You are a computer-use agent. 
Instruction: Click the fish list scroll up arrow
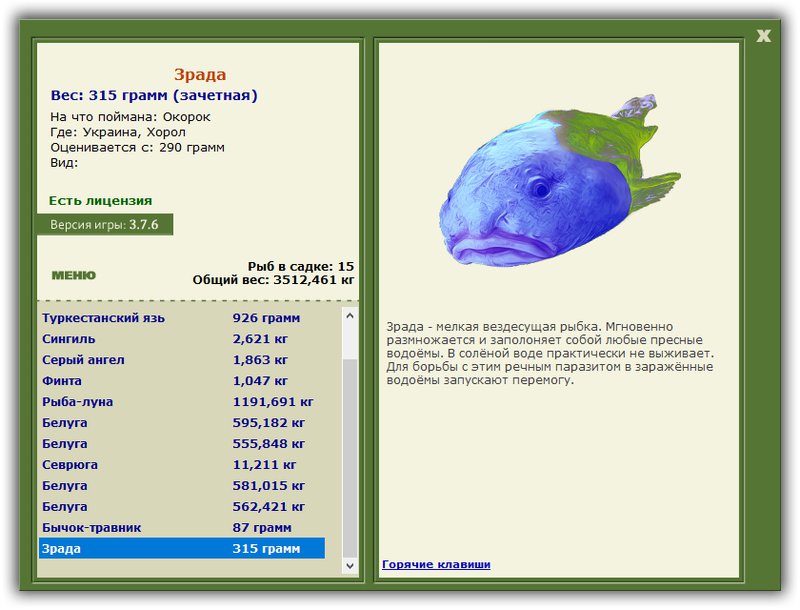[x=350, y=316]
